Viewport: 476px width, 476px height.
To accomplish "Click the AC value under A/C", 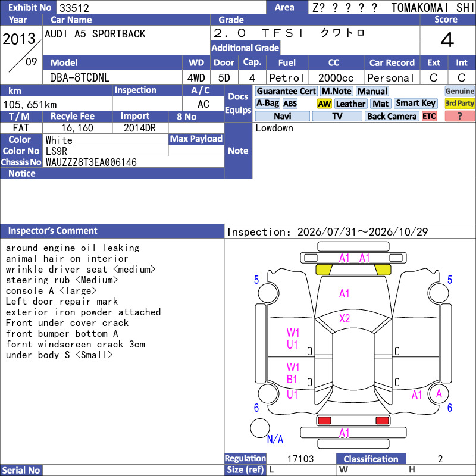I will (x=203, y=104).
